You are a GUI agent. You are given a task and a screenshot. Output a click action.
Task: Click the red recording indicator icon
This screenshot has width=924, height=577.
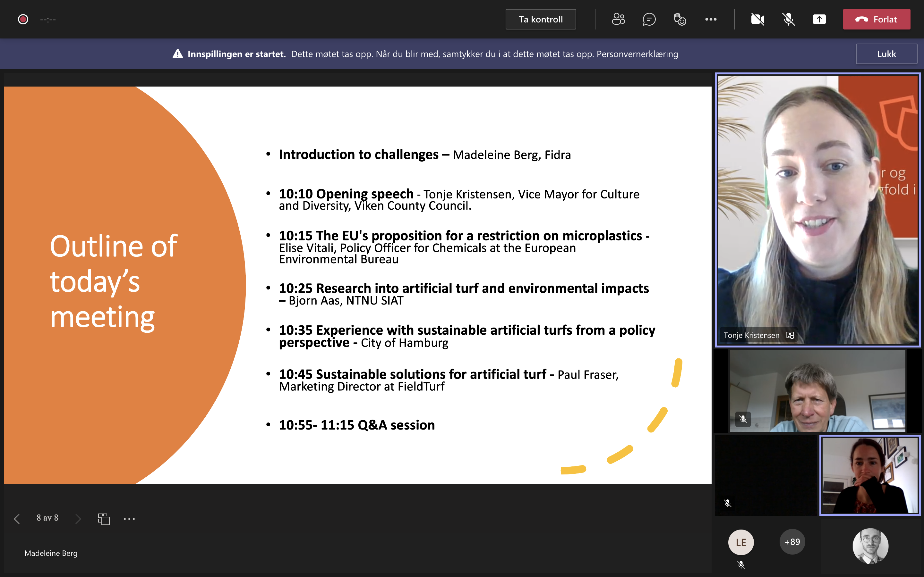tap(23, 19)
